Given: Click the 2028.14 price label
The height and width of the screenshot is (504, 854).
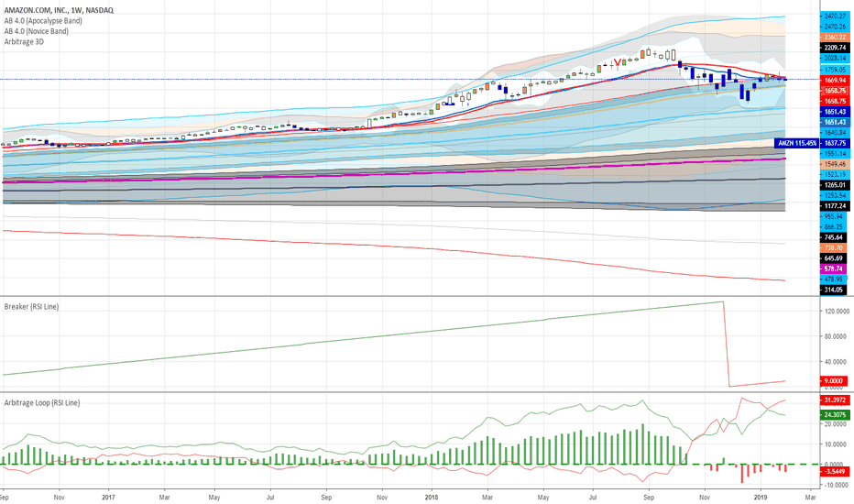Looking at the screenshot, I should click(x=835, y=59).
